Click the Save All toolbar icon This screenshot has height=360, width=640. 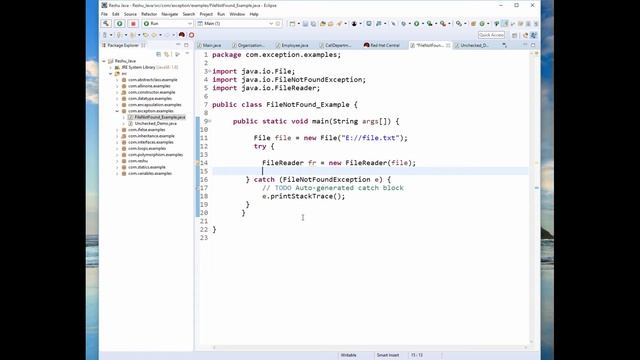point(313,24)
